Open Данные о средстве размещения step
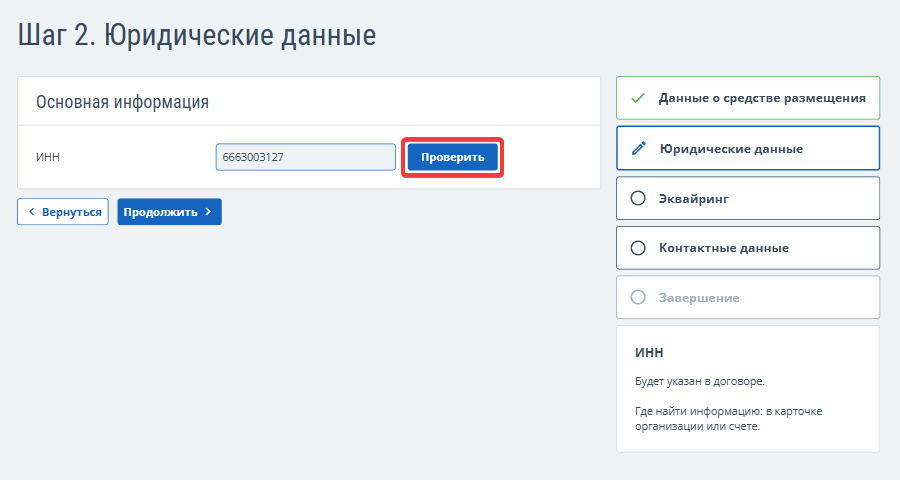This screenshot has height=480, width=900. (761, 98)
